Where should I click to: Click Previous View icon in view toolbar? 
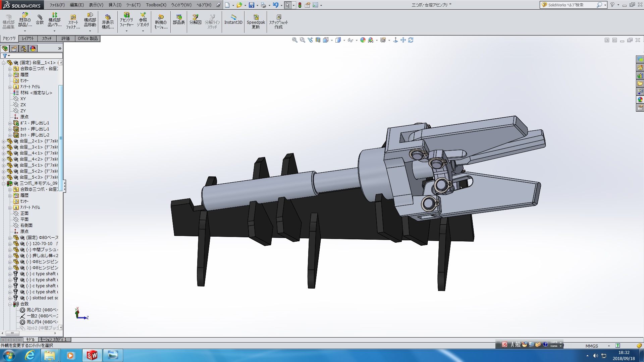coord(310,40)
